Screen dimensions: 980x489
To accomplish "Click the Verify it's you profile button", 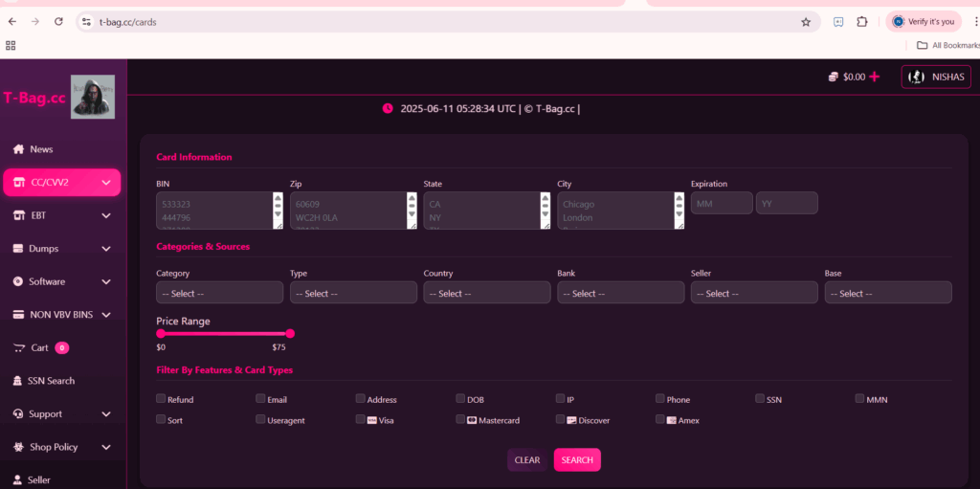I will [x=924, y=22].
